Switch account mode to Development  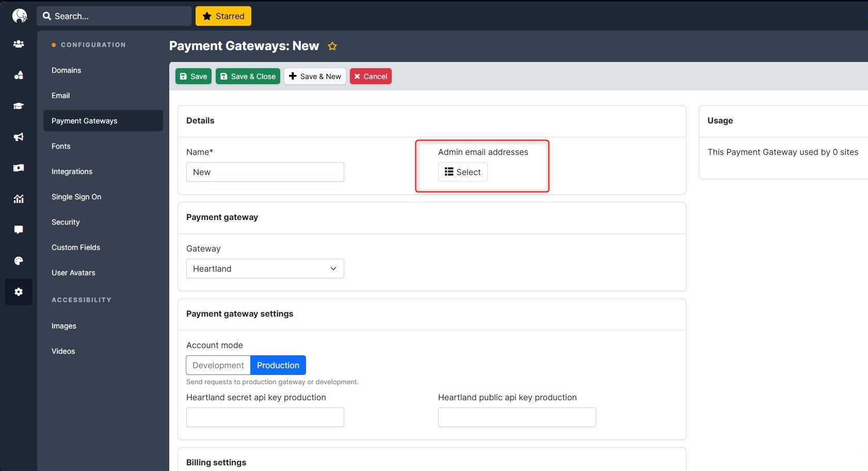[218, 365]
